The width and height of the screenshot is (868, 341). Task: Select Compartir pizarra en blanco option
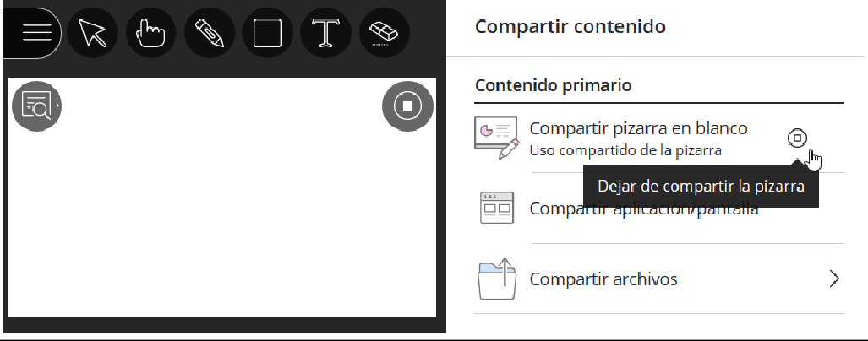[x=638, y=128]
